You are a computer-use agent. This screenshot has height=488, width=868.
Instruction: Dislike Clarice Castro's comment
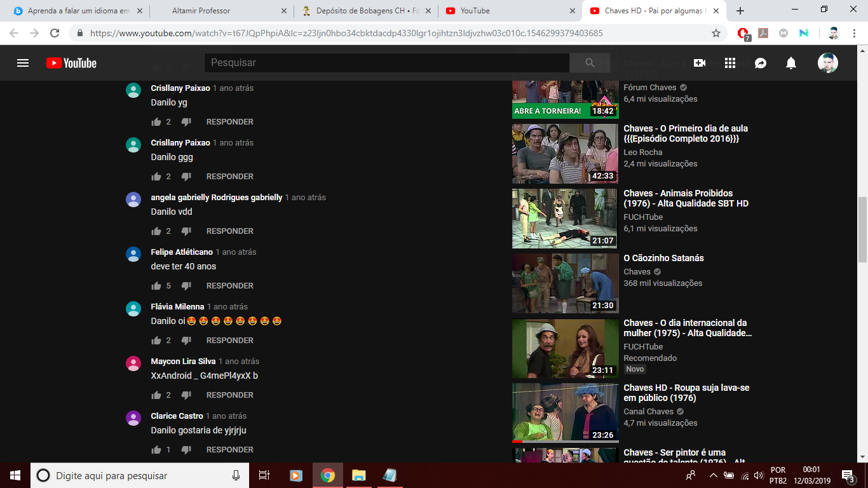point(186,450)
